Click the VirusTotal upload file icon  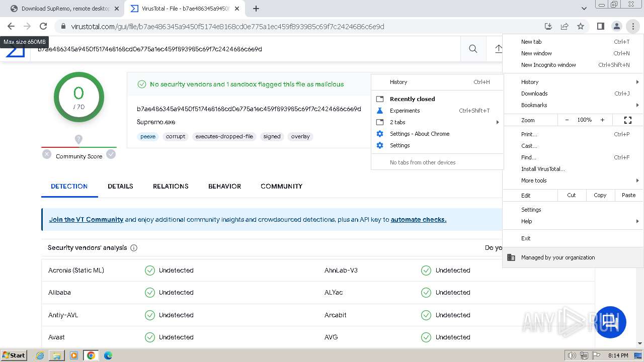coord(498,49)
